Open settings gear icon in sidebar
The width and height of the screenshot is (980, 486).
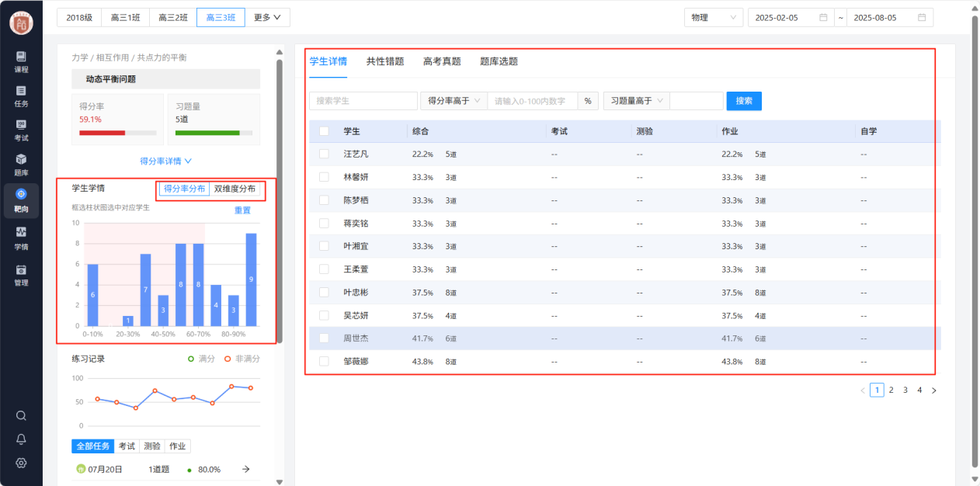(21, 463)
